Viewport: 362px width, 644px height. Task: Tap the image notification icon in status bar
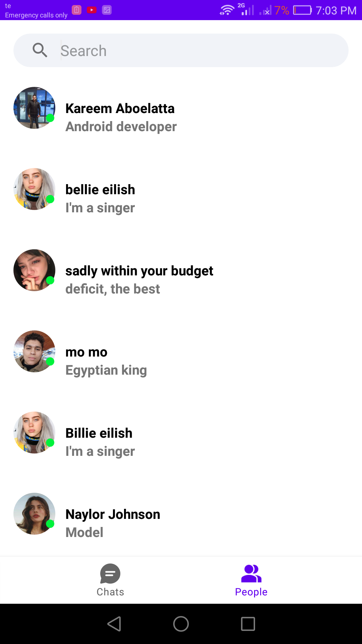[x=107, y=10]
